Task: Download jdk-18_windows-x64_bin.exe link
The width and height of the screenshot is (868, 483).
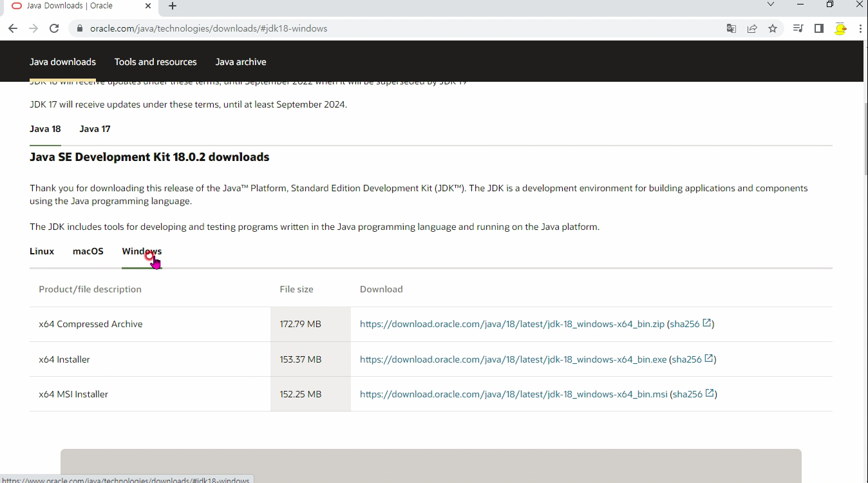Action: pos(513,359)
